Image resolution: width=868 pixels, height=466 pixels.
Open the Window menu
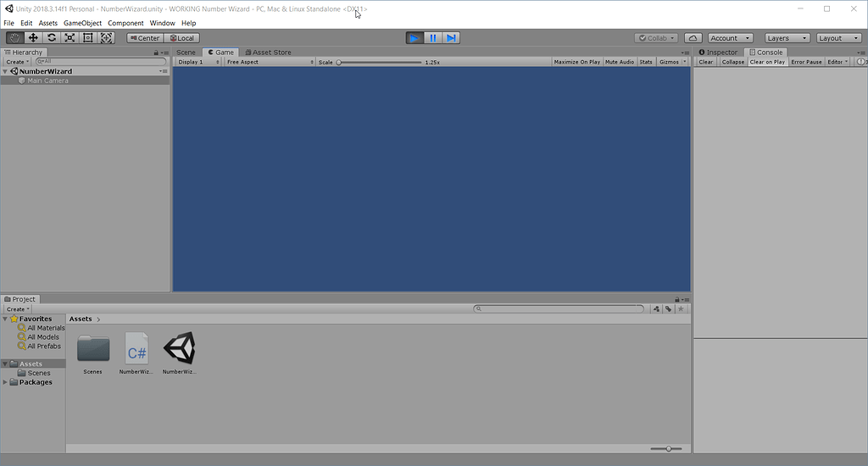click(x=162, y=23)
